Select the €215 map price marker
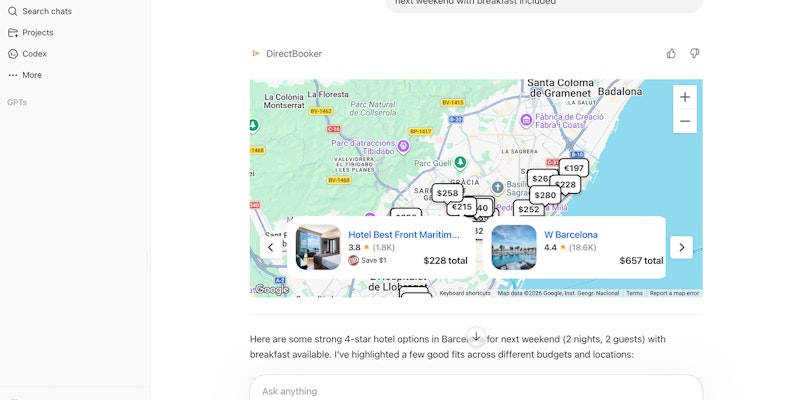This screenshot has width=800, height=400. pyautogui.click(x=461, y=207)
